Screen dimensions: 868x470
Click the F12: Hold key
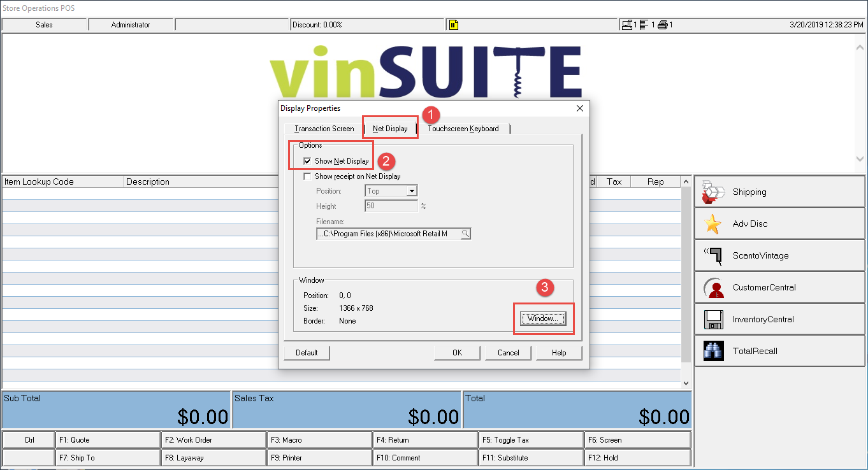pyautogui.click(x=637, y=458)
